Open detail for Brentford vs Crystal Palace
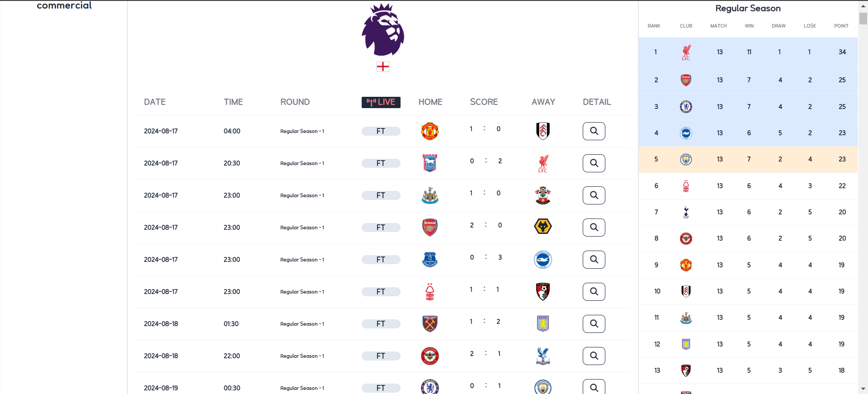 pyautogui.click(x=594, y=356)
